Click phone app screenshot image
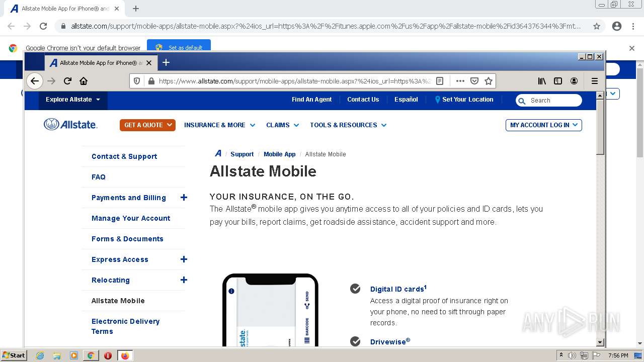The image size is (644, 362). coord(271,310)
